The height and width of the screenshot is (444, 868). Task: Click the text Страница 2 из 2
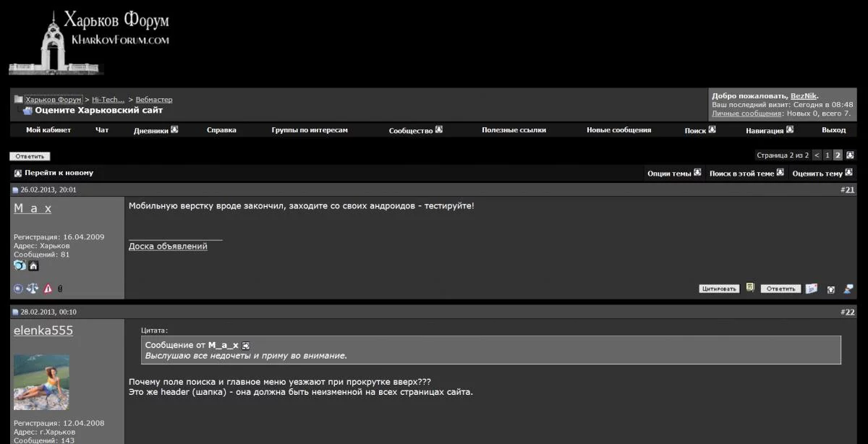(x=783, y=155)
